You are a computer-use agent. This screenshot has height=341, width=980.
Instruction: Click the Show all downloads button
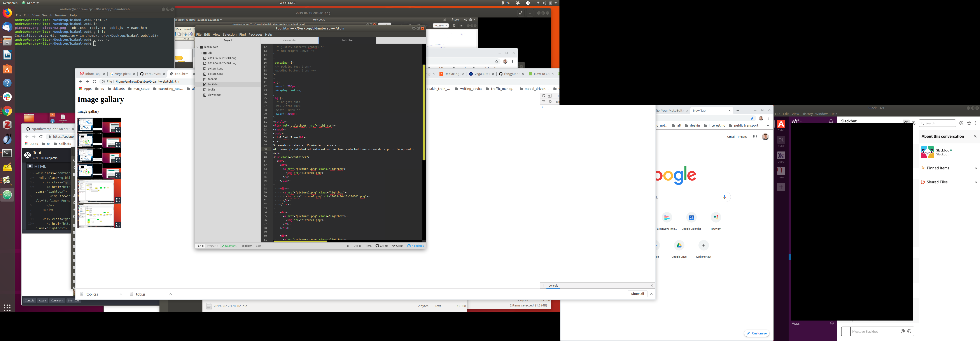637,294
